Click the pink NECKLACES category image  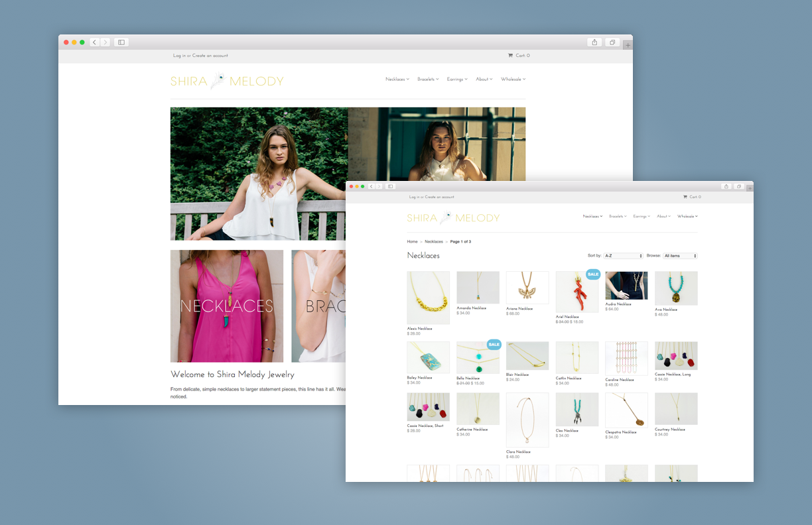(x=227, y=306)
